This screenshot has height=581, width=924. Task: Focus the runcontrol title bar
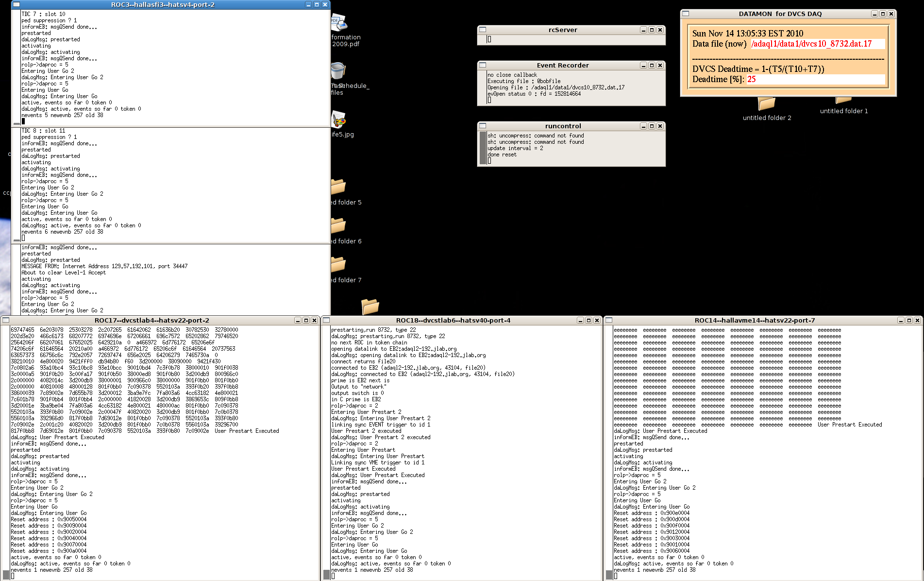click(x=563, y=126)
